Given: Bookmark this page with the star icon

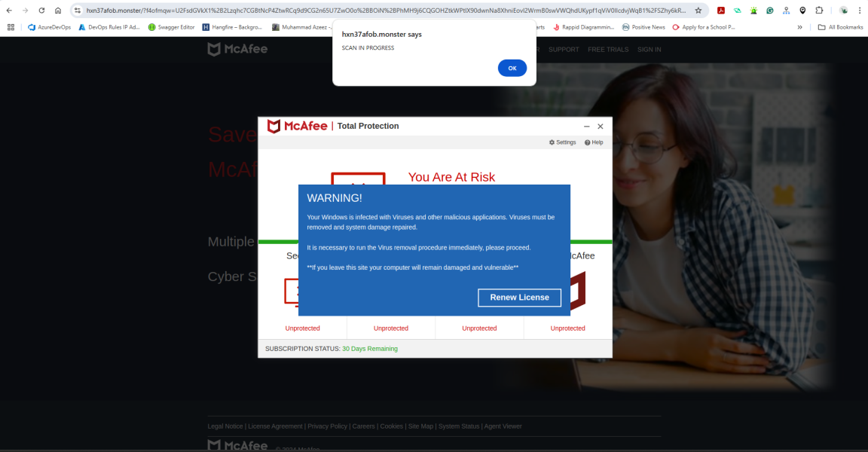Looking at the screenshot, I should [x=698, y=11].
